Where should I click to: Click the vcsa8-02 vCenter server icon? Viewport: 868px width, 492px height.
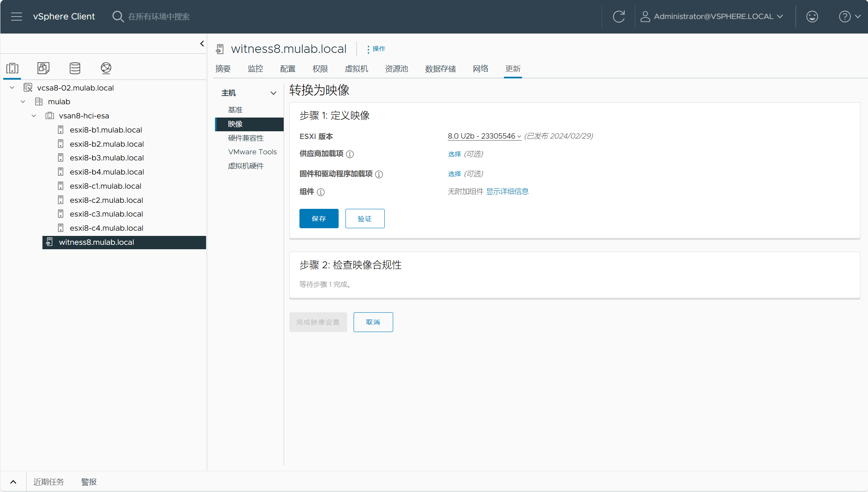pos(28,88)
